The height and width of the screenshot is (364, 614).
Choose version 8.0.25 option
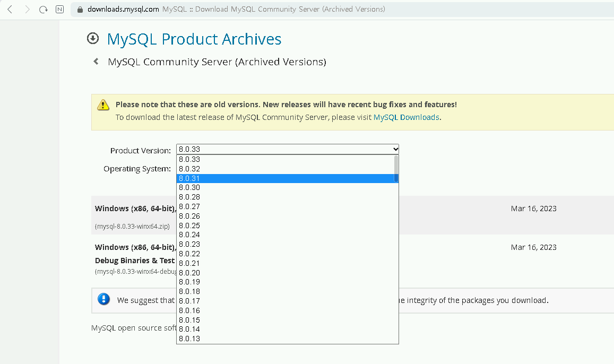coord(285,226)
